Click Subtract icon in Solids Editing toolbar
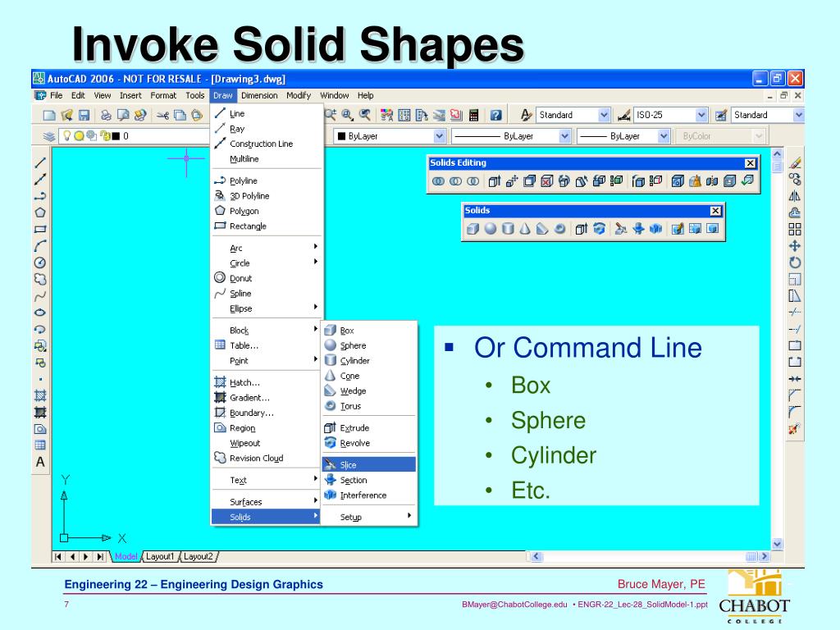Image resolution: width=840 pixels, height=630 pixels. 455,181
